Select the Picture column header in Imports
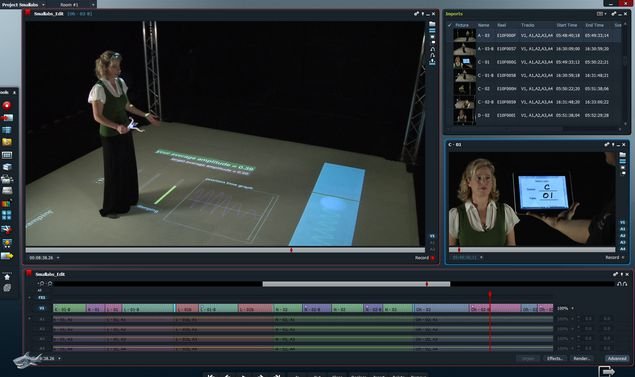 click(462, 25)
